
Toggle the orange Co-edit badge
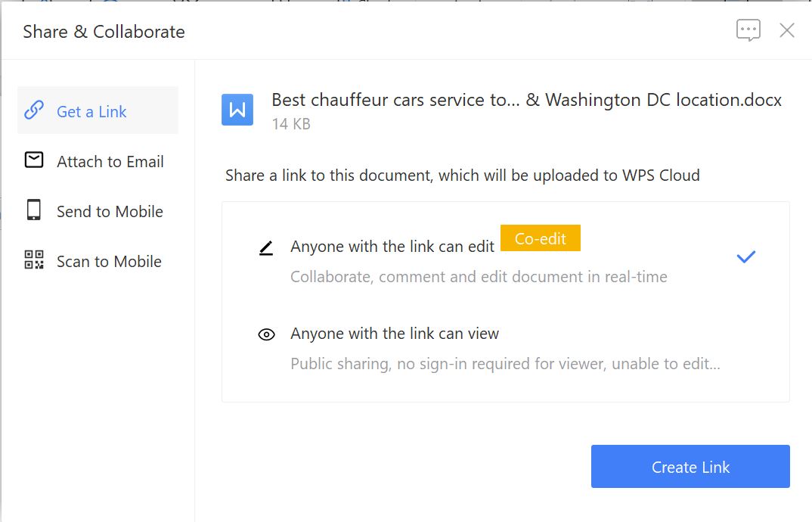540,238
